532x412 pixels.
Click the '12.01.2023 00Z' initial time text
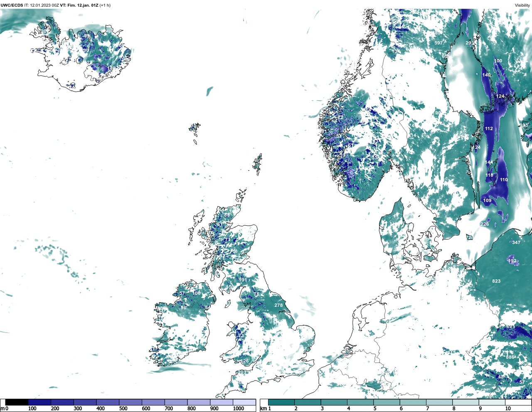[44, 5]
